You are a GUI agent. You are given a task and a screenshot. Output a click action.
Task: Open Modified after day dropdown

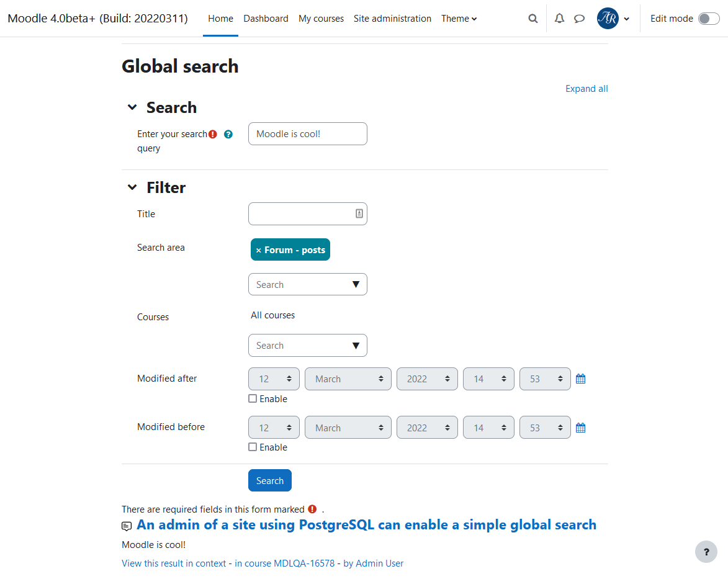tap(274, 379)
